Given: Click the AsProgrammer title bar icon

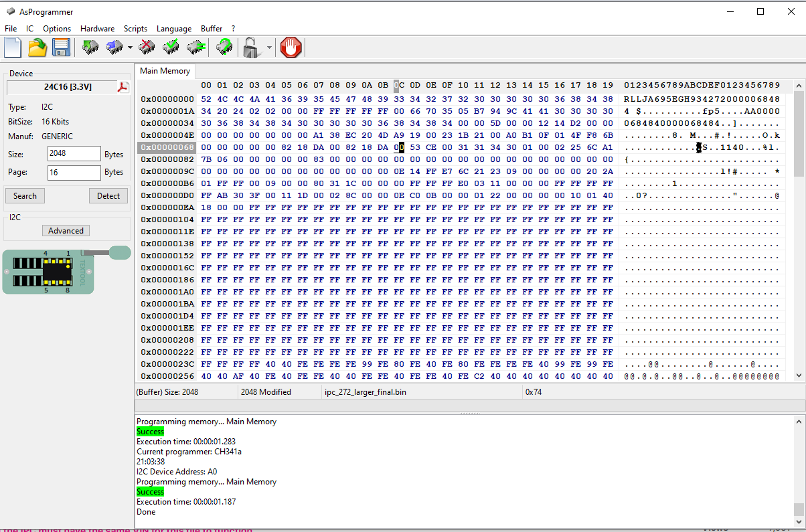Looking at the screenshot, I should (x=10, y=11).
